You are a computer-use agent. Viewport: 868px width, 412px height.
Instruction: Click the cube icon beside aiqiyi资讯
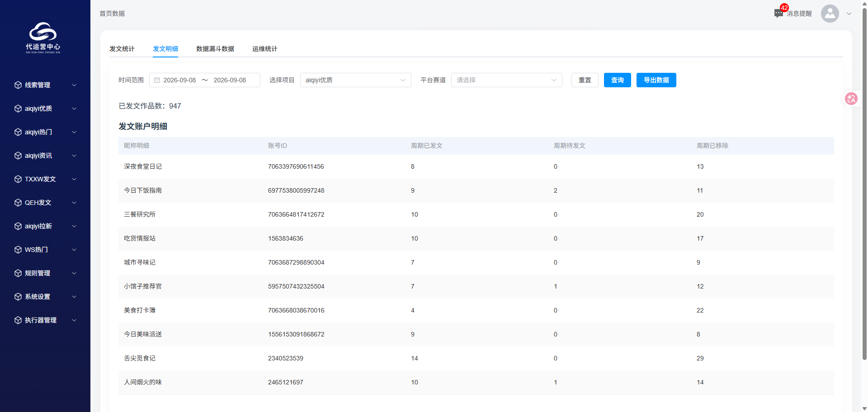[18, 156]
